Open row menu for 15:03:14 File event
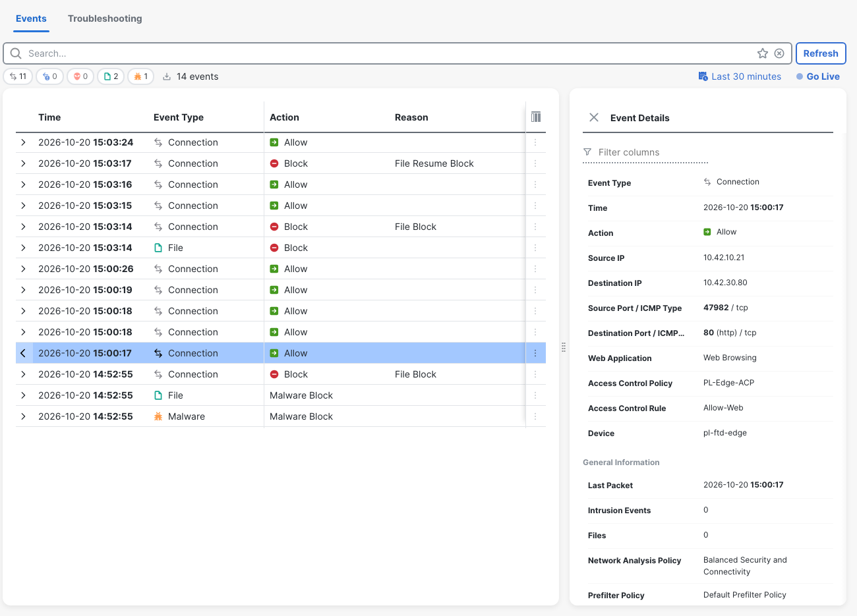The image size is (857, 616). tap(535, 248)
